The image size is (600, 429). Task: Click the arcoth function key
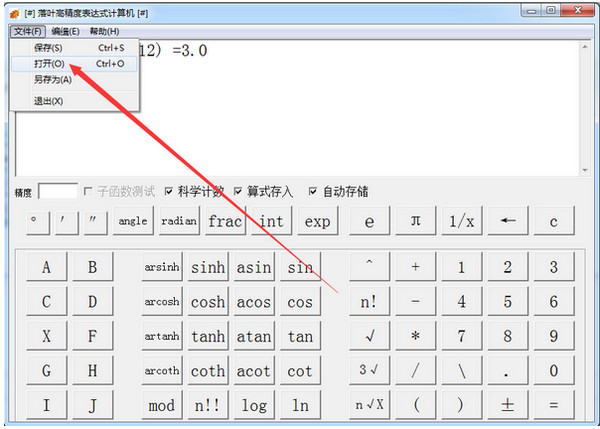click(162, 370)
